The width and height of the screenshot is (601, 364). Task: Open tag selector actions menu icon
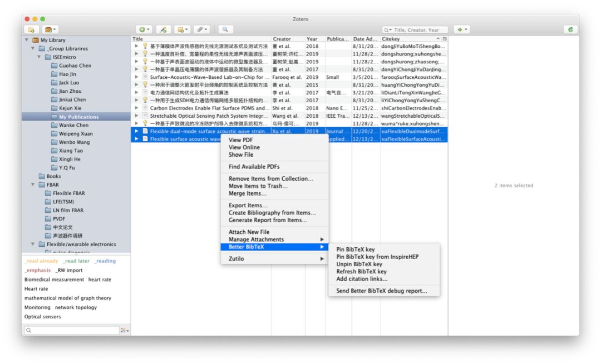pyautogui.click(x=125, y=330)
